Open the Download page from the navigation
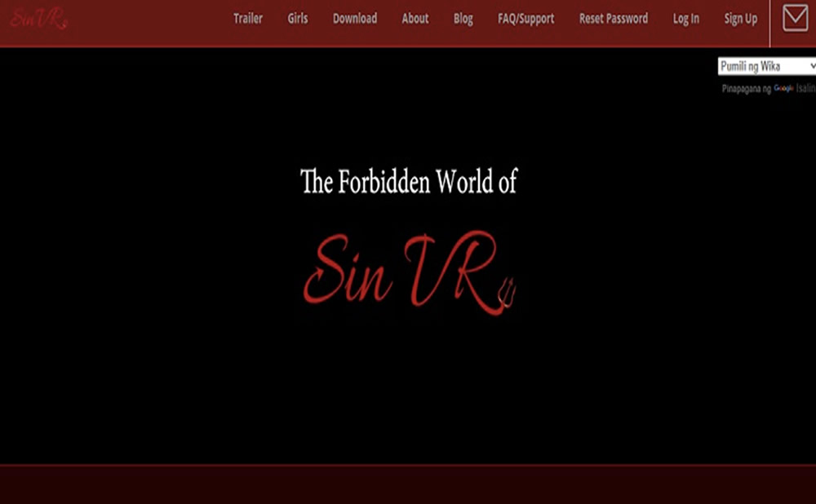Screen dimensions: 816x504 (x=355, y=18)
